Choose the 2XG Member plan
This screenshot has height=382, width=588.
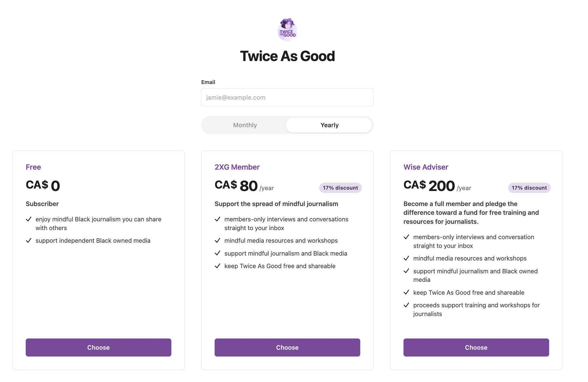[x=287, y=347]
